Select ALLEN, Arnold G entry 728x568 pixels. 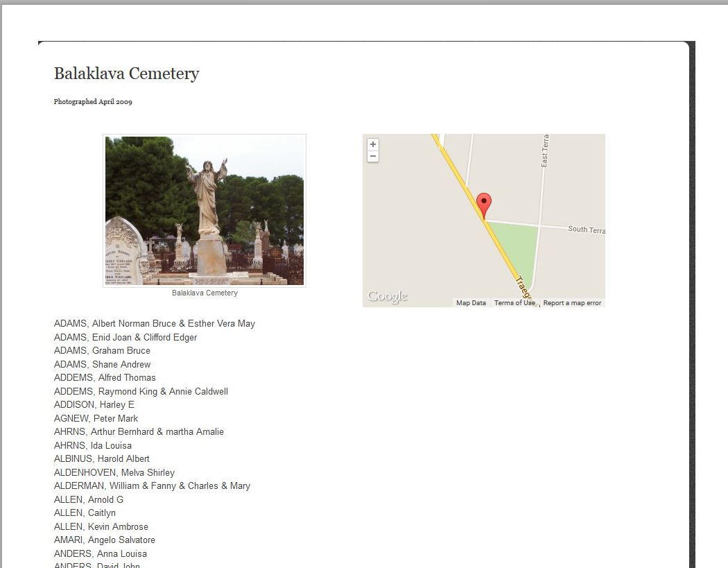coord(89,500)
